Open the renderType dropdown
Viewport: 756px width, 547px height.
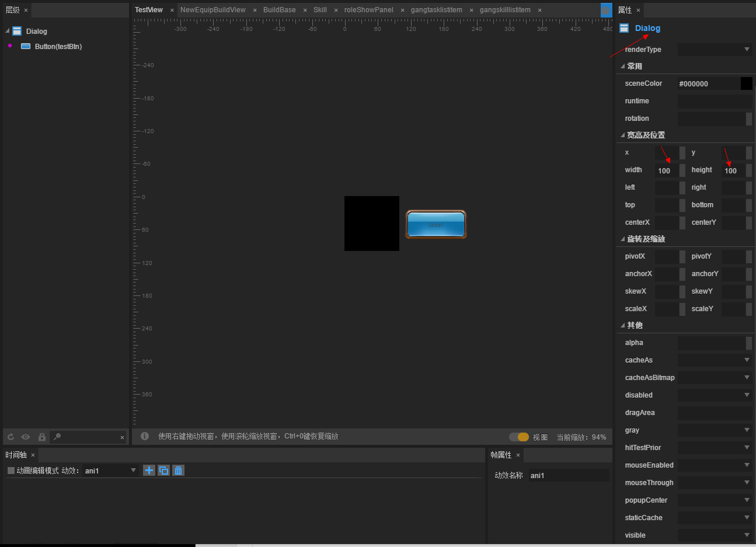pos(715,50)
